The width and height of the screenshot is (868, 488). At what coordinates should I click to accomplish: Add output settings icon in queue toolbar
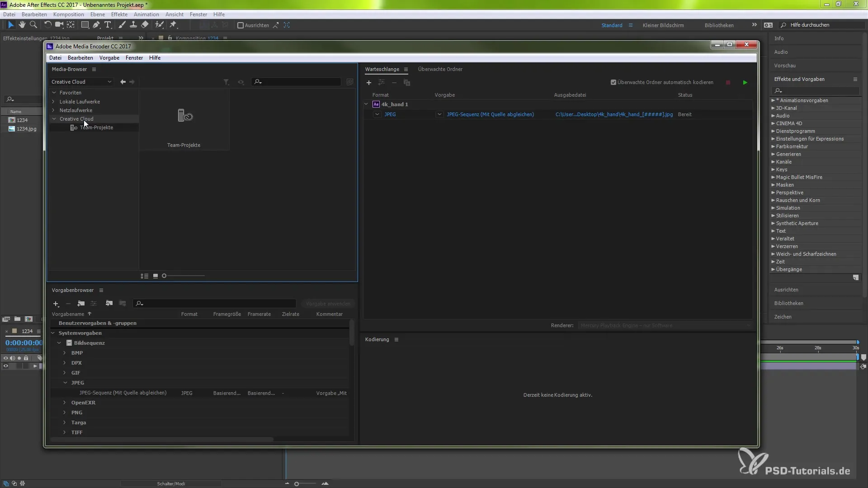coord(382,83)
